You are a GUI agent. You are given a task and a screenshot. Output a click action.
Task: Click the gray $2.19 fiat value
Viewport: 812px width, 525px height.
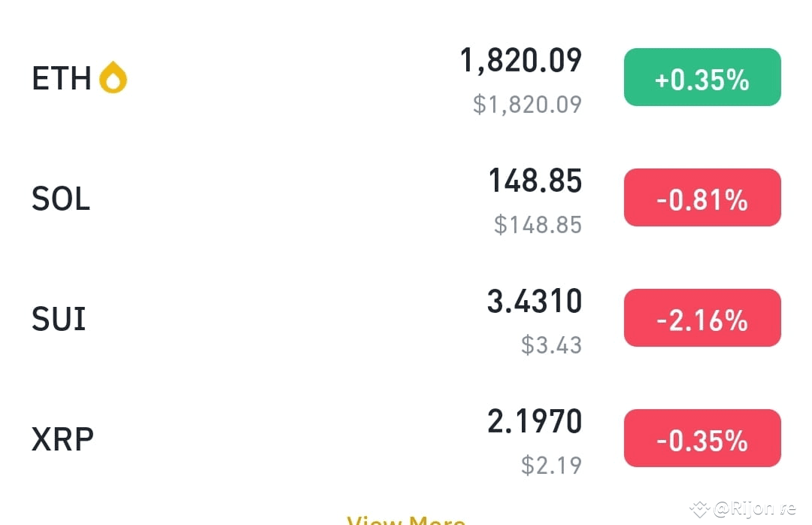coord(551,466)
